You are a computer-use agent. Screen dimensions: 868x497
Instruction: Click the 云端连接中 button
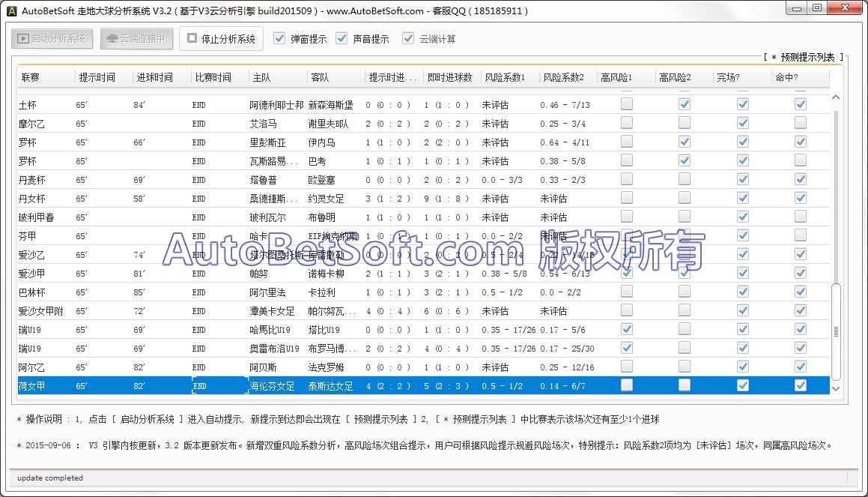(x=136, y=39)
